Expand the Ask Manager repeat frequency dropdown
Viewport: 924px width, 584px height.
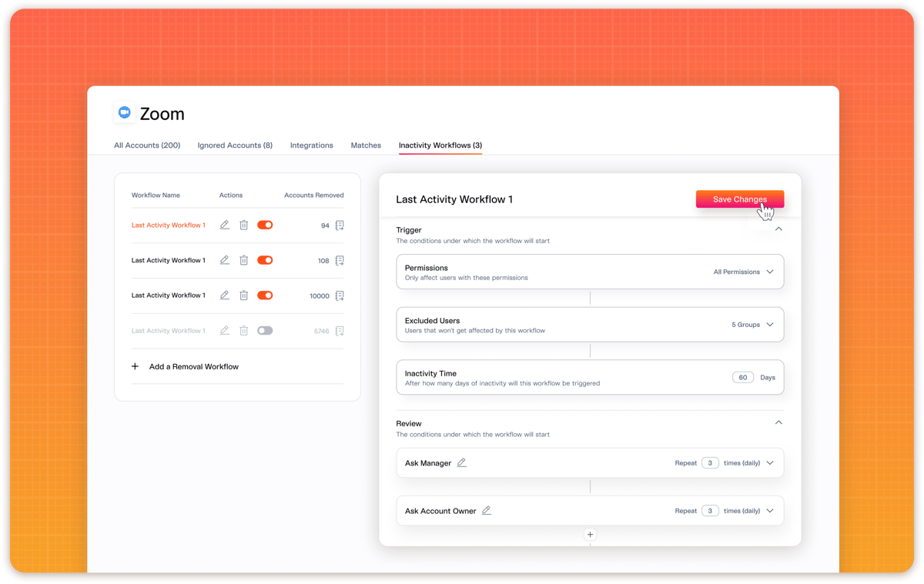[770, 462]
